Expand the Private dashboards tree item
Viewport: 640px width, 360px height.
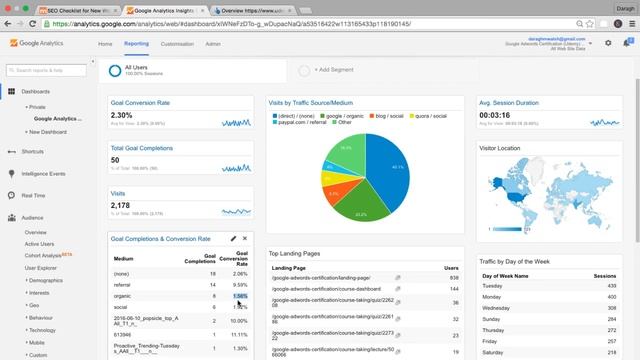coord(36,107)
